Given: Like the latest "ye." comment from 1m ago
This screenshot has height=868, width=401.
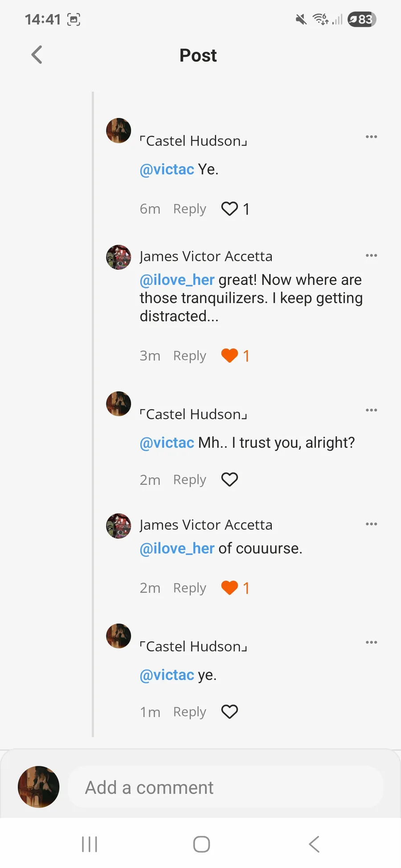Looking at the screenshot, I should coord(229,712).
